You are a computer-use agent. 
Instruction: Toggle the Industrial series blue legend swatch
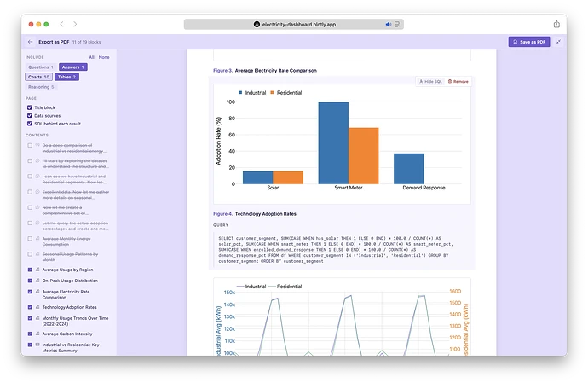(x=240, y=92)
